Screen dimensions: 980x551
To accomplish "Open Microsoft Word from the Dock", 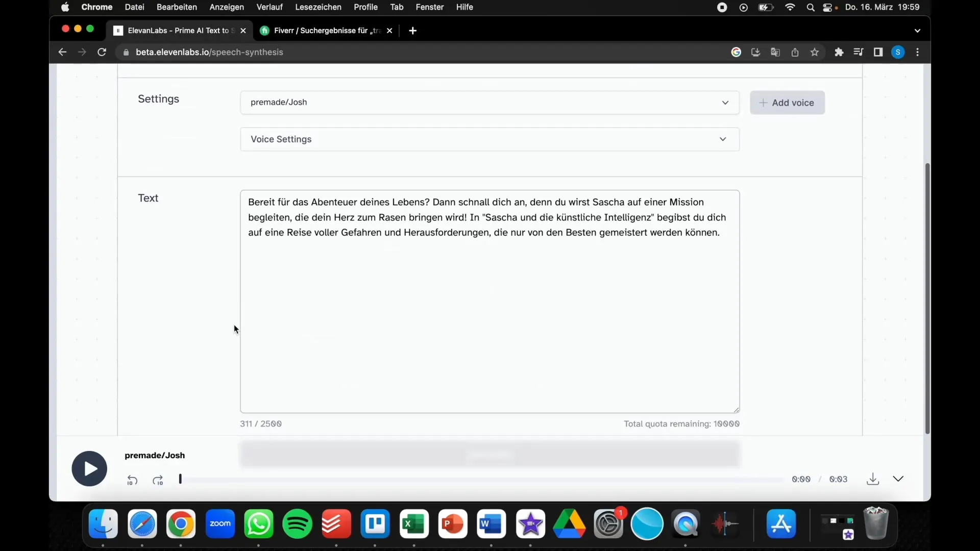I will click(492, 524).
